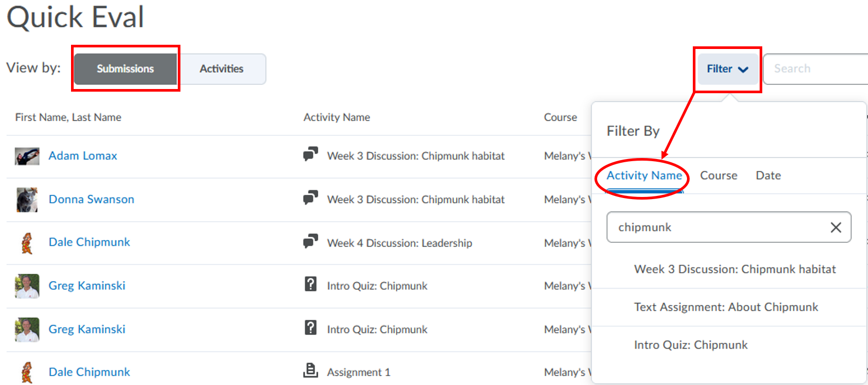Select the Course filter tab
The image size is (868, 385).
[x=719, y=175]
